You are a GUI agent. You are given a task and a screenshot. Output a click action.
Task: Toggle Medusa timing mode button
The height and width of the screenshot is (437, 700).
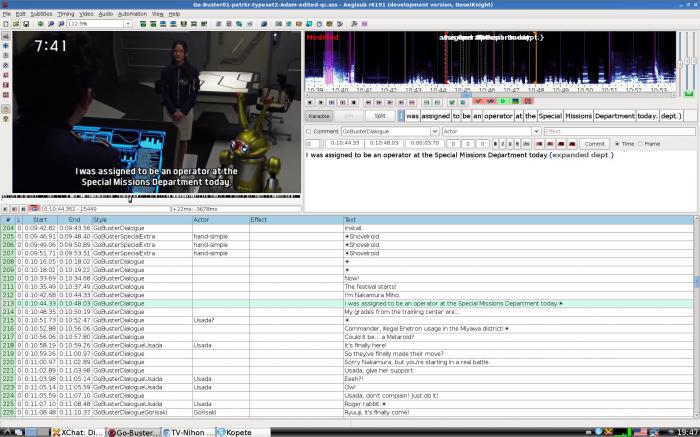click(x=527, y=101)
